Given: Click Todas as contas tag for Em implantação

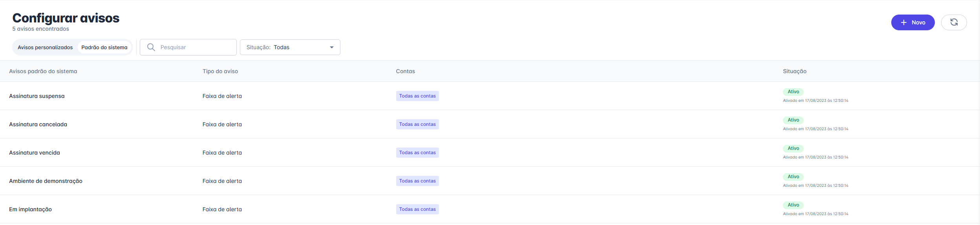Looking at the screenshot, I should tap(417, 209).
